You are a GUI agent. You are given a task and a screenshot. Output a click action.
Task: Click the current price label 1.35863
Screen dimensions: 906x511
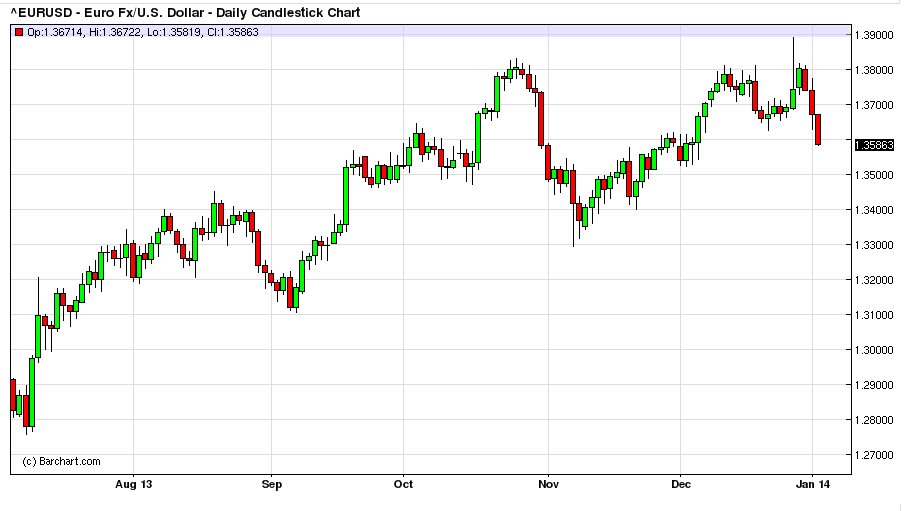[874, 145]
